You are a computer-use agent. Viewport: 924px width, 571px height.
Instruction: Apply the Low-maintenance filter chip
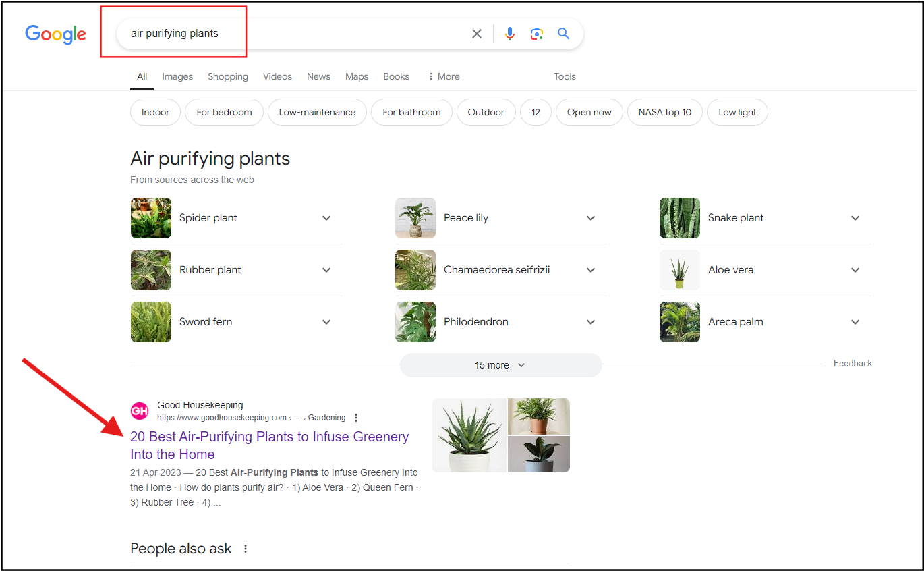317,112
